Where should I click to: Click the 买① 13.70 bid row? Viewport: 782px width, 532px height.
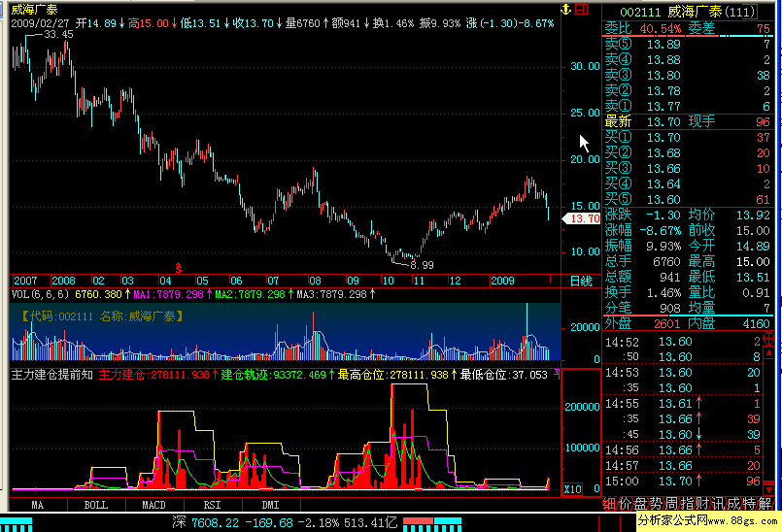[x=688, y=138]
